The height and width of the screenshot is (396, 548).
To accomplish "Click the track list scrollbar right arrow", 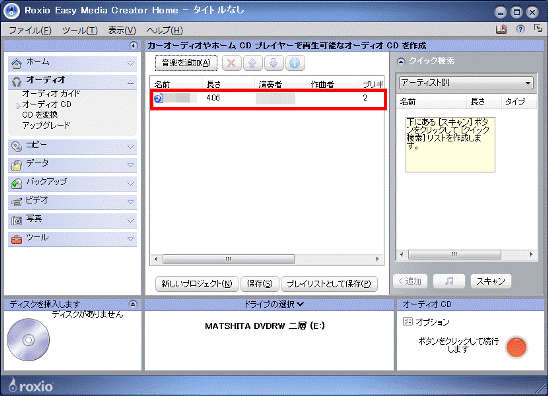I will pos(377,259).
